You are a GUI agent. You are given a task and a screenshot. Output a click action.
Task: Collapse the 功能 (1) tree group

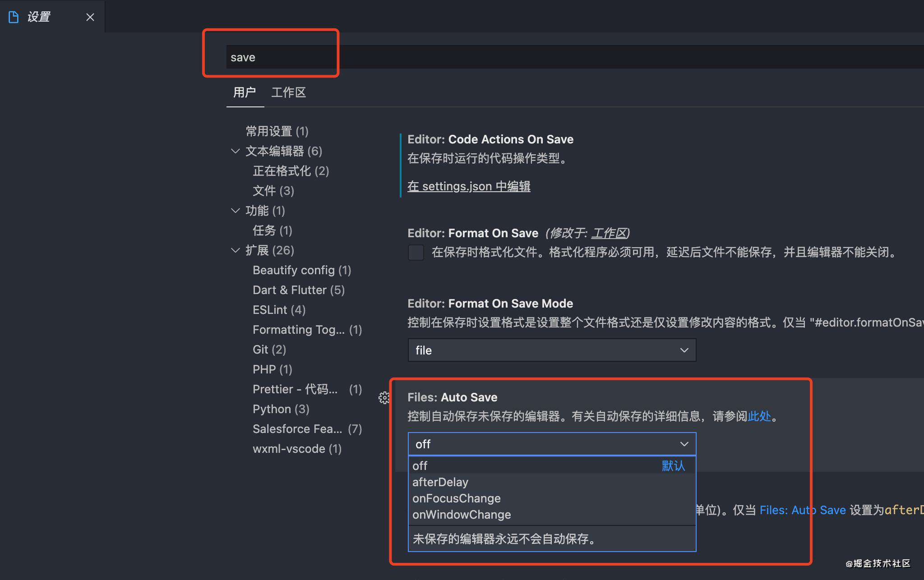[235, 211]
